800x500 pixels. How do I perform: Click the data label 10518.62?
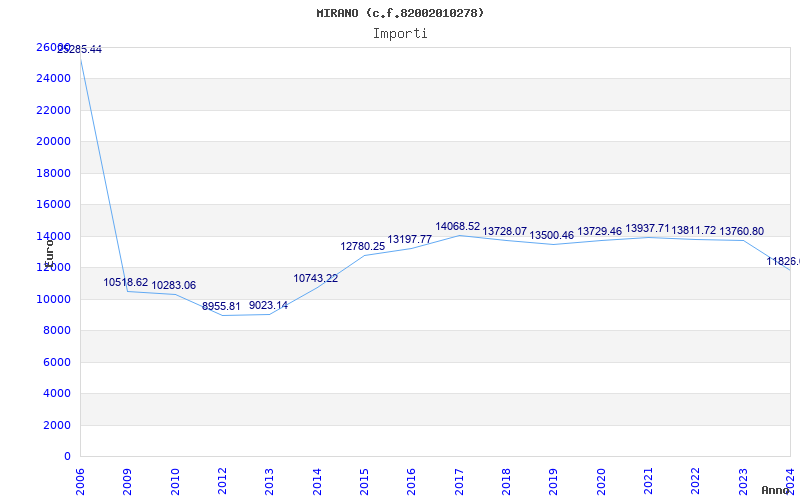coord(126,282)
